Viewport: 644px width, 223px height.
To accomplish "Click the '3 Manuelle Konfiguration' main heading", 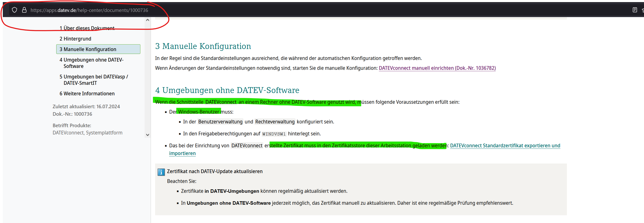I will [x=203, y=46].
